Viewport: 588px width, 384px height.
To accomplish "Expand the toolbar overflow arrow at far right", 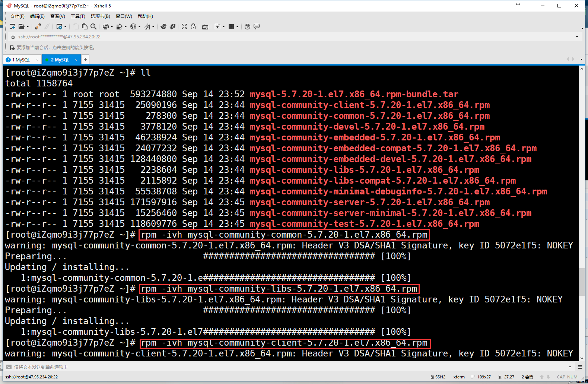I will click(582, 28).
